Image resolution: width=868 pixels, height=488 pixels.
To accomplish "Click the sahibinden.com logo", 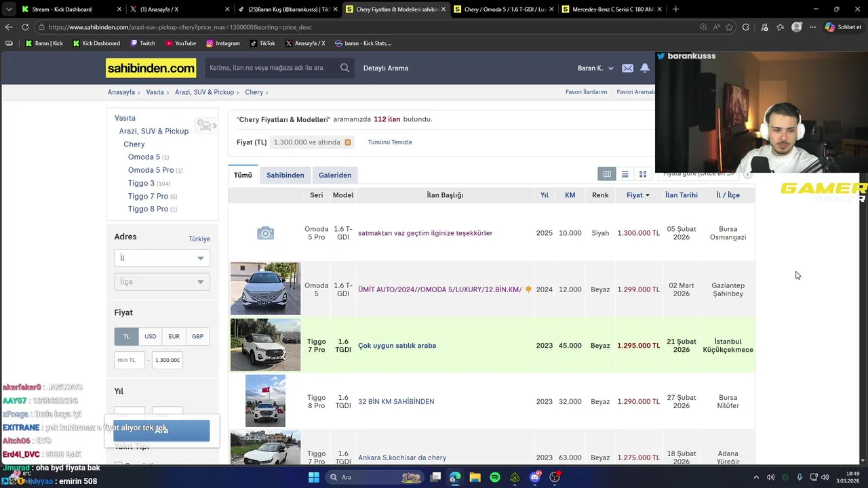I will click(151, 68).
